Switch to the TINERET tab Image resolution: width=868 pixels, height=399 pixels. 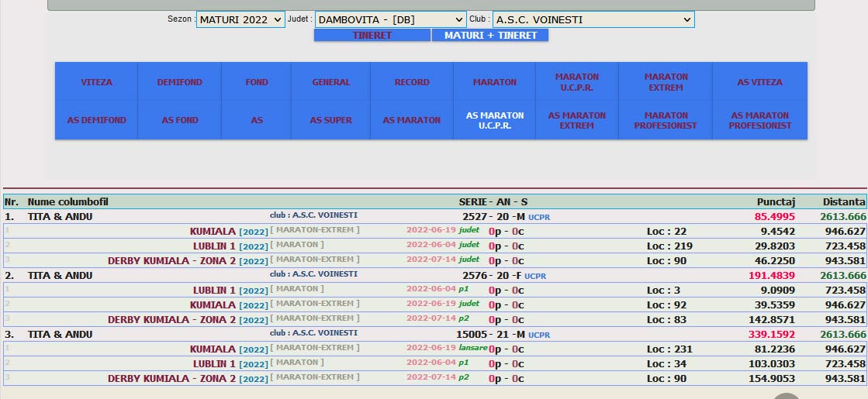click(x=372, y=35)
